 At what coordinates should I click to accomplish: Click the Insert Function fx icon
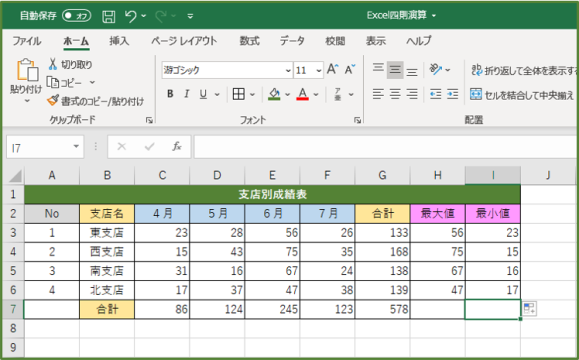(177, 147)
